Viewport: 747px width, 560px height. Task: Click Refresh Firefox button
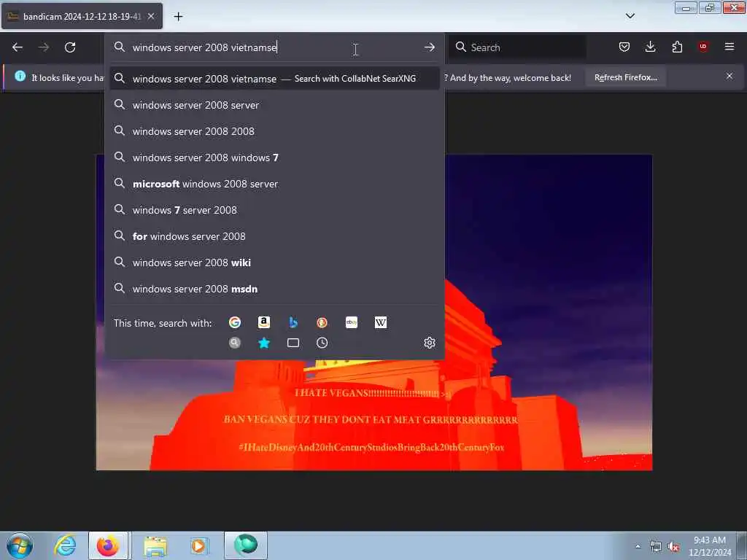click(625, 77)
